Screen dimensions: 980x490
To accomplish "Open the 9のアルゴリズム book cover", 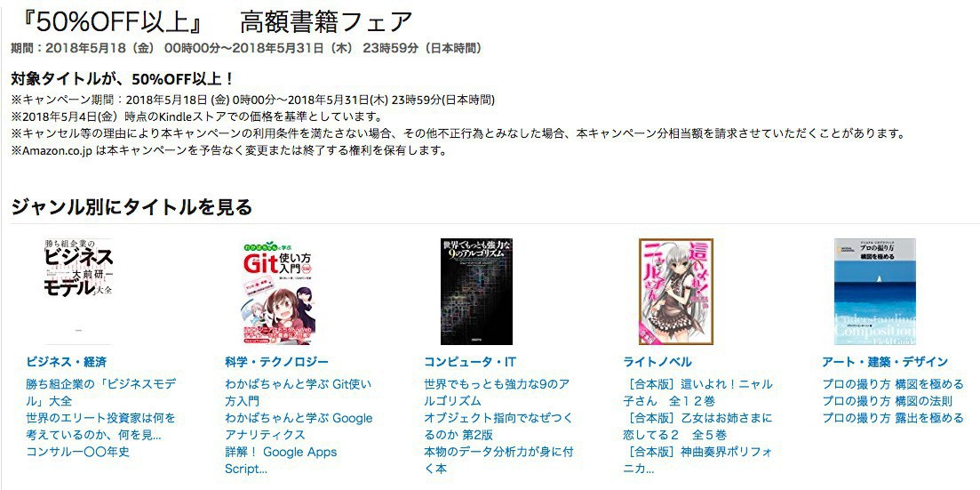I will tap(476, 291).
